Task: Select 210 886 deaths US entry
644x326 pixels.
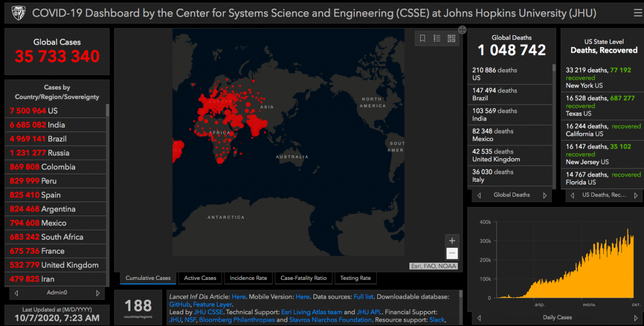Action: [510, 74]
